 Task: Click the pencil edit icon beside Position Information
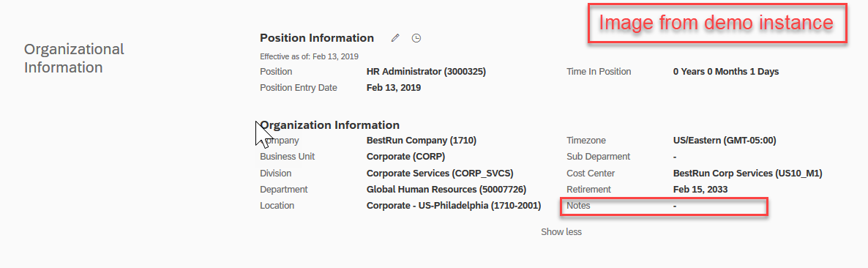394,38
